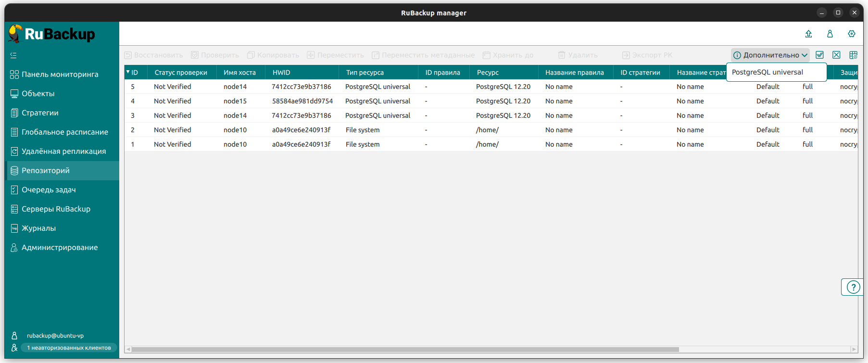Select the row with ID 2
The image size is (868, 363).
491,130
